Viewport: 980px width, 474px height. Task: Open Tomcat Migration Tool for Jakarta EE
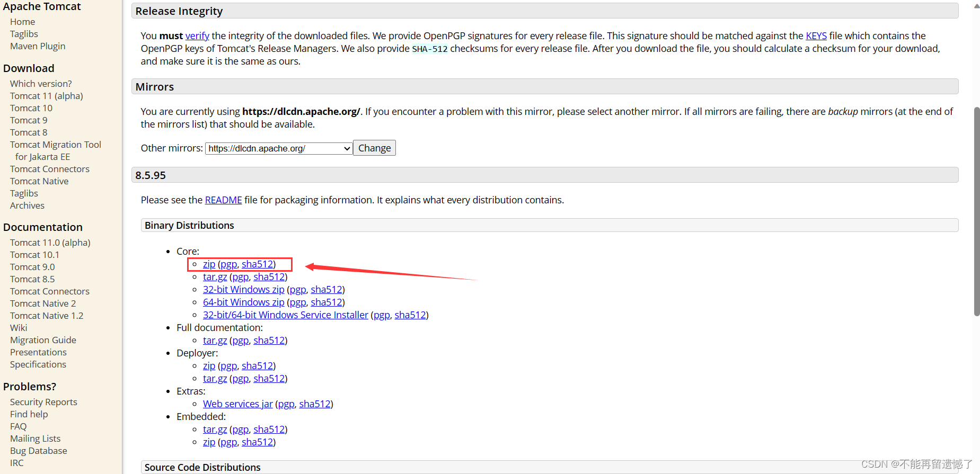pyautogui.click(x=56, y=150)
